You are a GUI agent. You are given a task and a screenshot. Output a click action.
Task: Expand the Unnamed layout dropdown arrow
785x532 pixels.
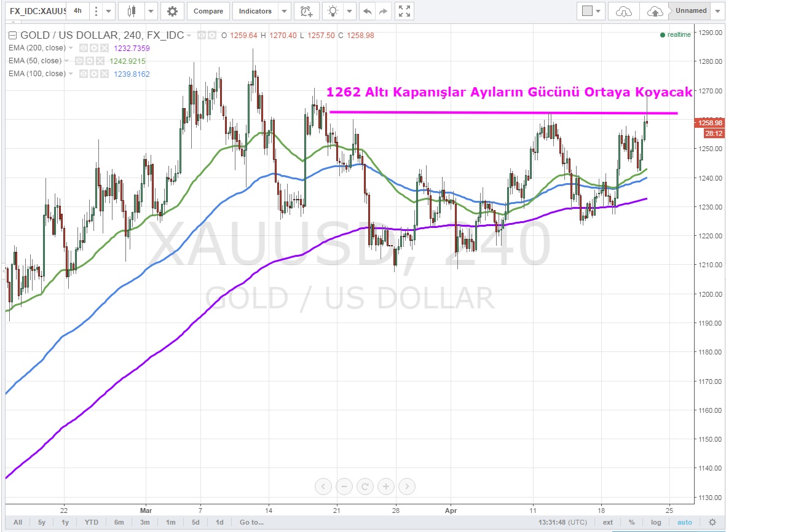(x=719, y=11)
